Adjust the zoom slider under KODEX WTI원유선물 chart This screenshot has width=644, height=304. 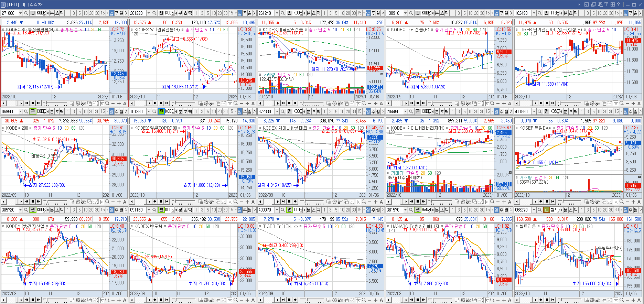[183, 103]
